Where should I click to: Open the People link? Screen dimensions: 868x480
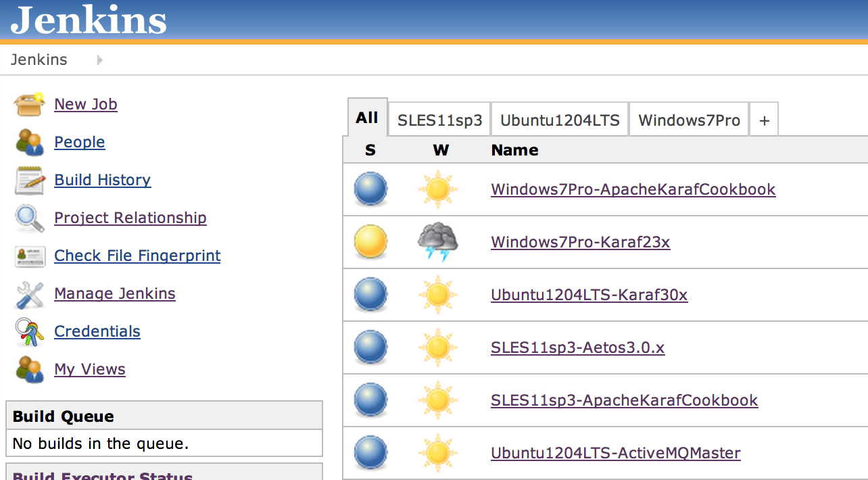[x=80, y=142]
